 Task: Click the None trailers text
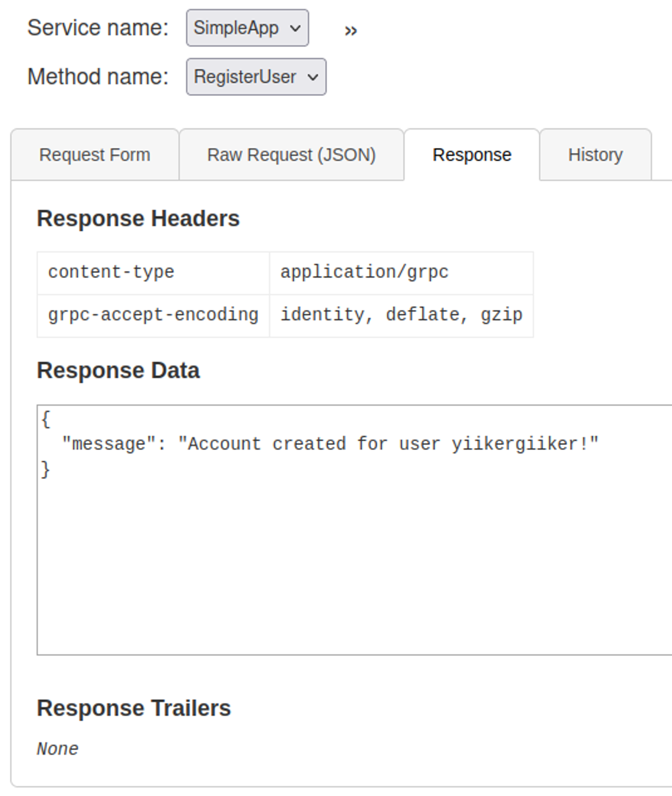[x=57, y=749]
